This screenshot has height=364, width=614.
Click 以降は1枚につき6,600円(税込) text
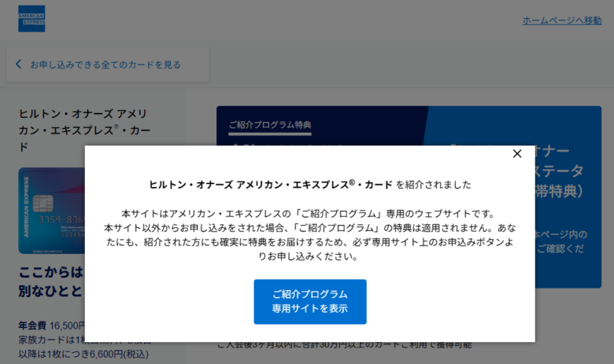(x=83, y=355)
